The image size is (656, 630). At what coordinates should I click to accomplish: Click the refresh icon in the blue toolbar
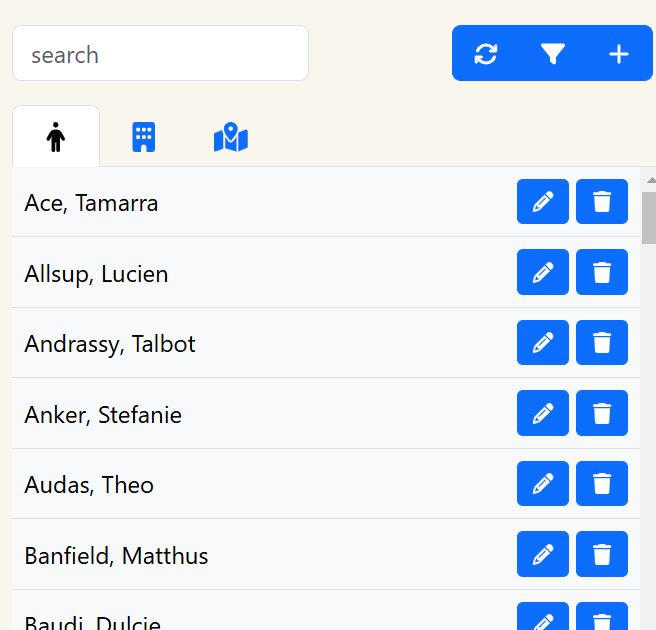coord(486,54)
